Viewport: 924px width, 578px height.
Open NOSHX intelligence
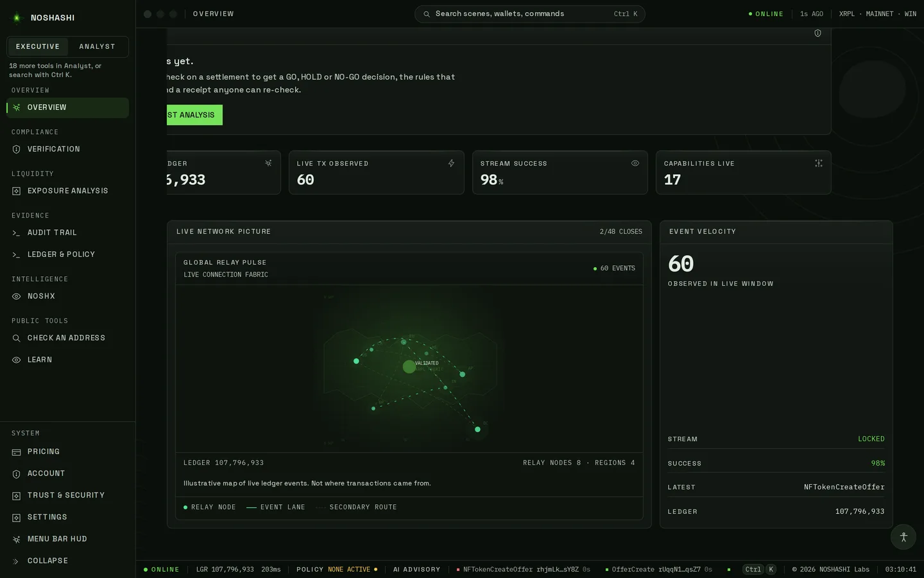[67, 297]
